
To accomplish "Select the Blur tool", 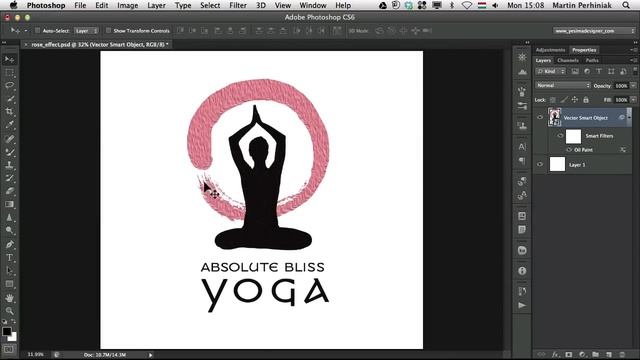I will coord(9,218).
